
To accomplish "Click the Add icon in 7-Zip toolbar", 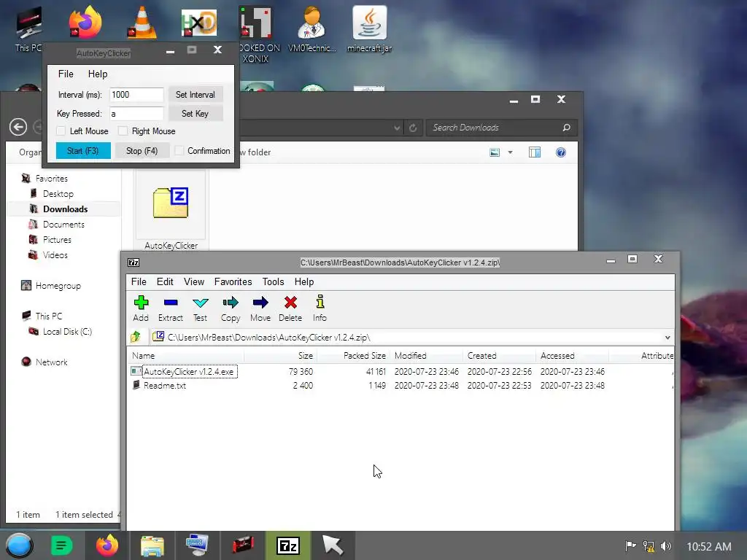I will pos(141,303).
